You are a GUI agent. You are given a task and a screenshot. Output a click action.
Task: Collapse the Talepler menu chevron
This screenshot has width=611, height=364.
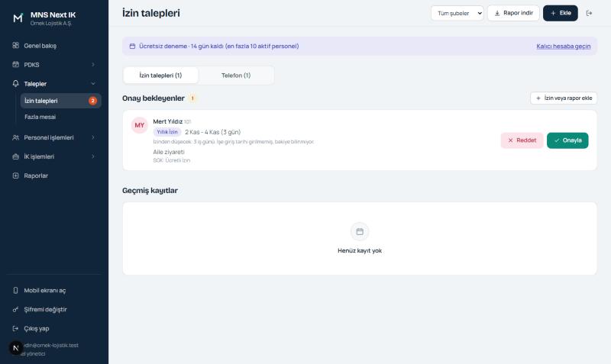tap(93, 84)
